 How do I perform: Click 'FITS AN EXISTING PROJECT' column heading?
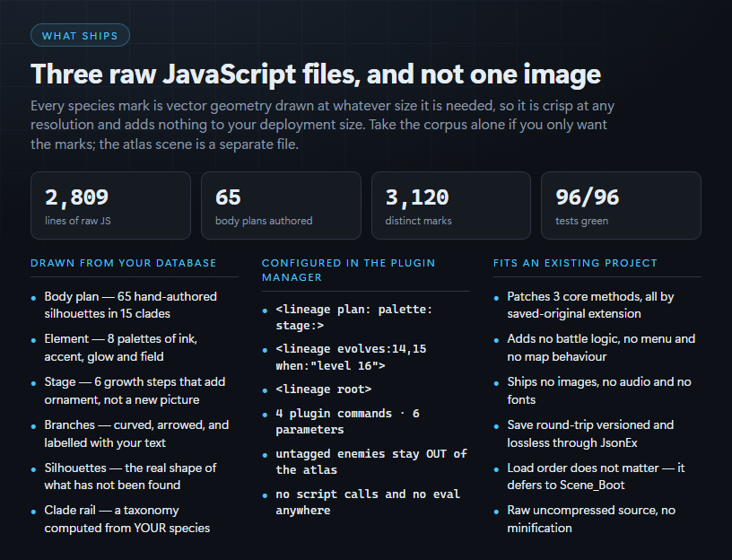pyautogui.click(x=575, y=263)
